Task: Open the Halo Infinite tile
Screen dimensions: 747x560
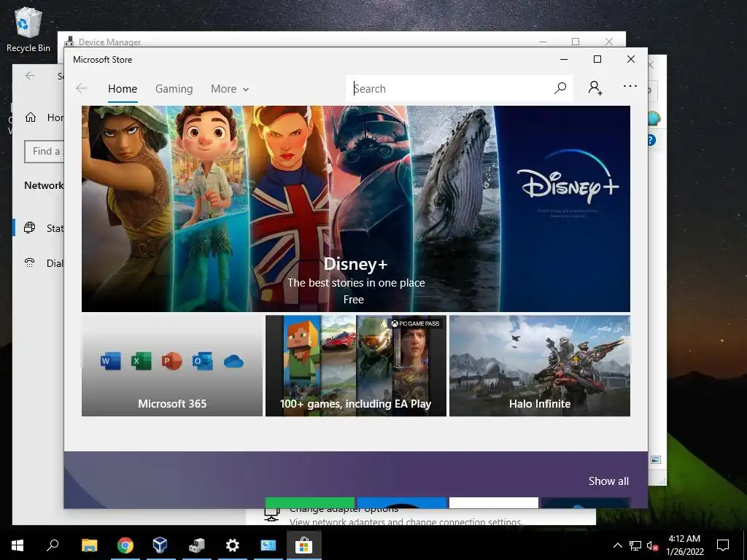Action: (x=540, y=366)
